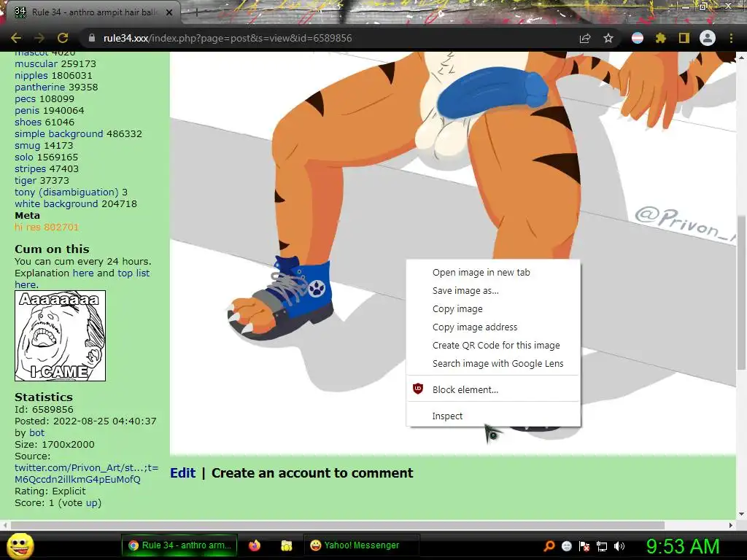The image size is (747, 560).
Task: Open Firefox from the taskbar
Action: 255,545
